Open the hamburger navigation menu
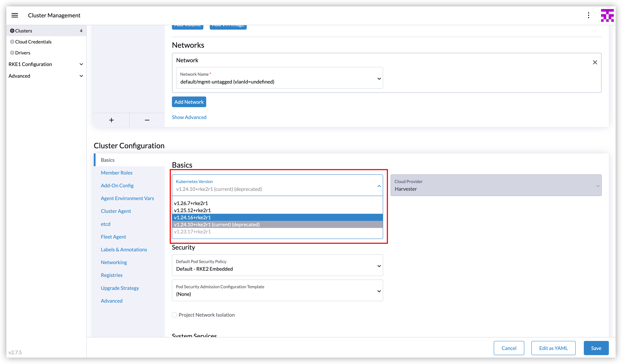 [x=15, y=15]
